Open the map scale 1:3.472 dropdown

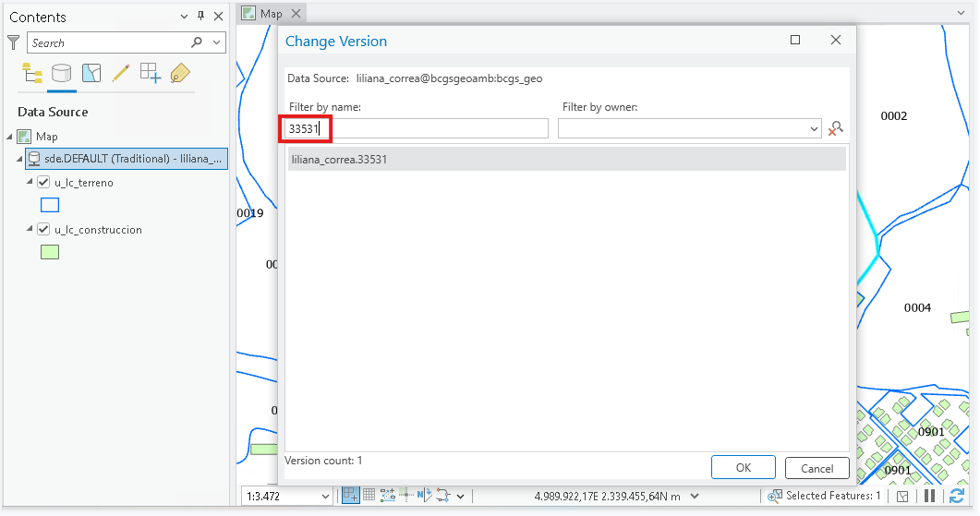[325, 496]
